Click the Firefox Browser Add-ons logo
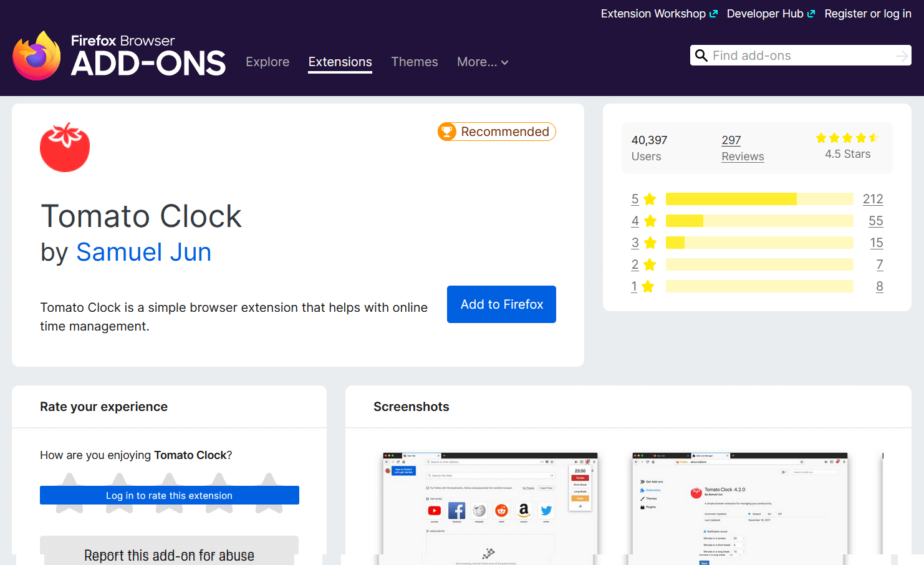 119,56
